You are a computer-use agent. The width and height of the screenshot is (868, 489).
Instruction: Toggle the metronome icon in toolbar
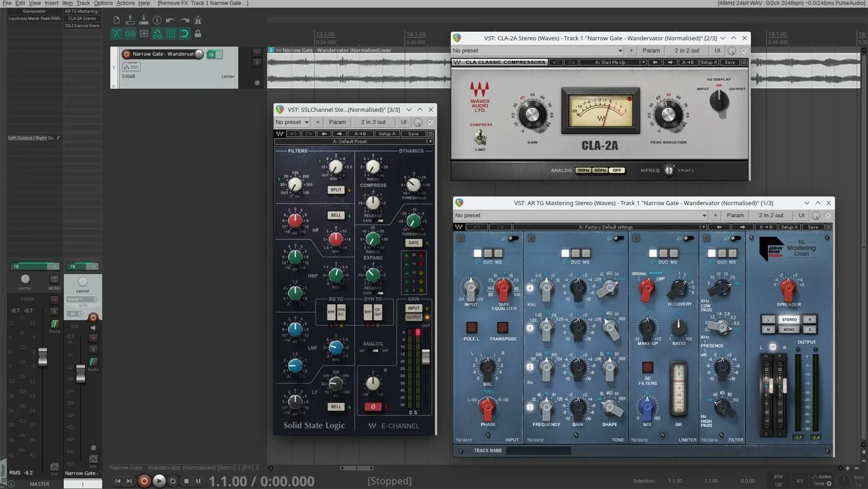pyautogui.click(x=198, y=20)
